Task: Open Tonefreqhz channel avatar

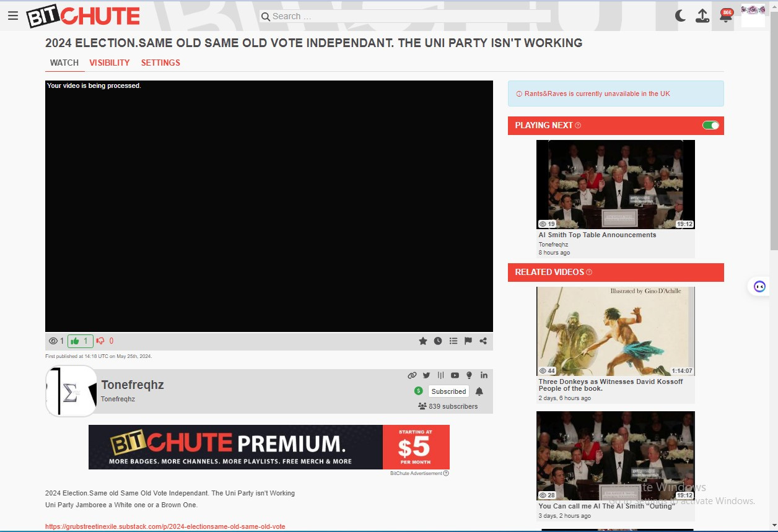Action: point(71,391)
